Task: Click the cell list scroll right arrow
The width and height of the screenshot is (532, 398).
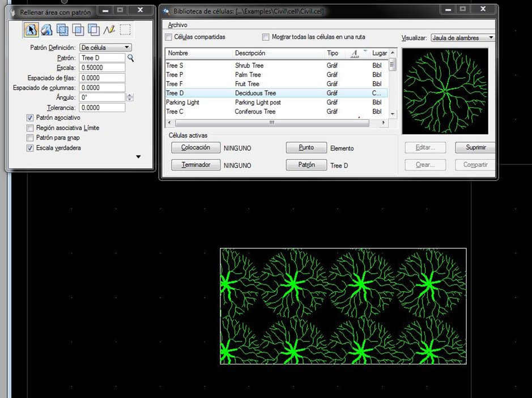Action: (384, 122)
